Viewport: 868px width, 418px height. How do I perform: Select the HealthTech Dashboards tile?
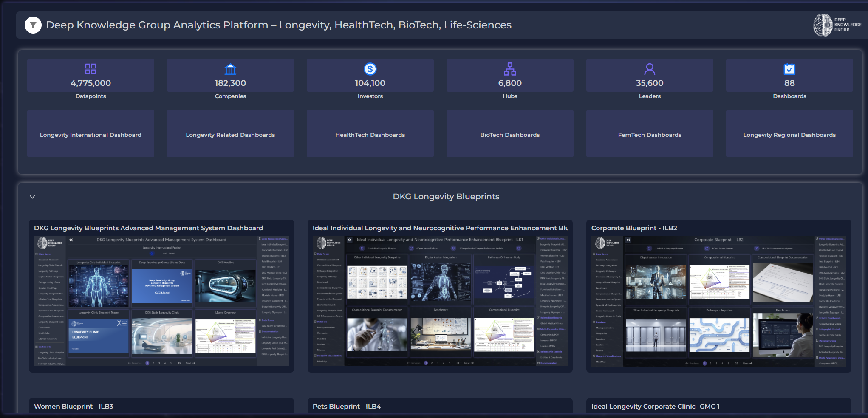(370, 134)
